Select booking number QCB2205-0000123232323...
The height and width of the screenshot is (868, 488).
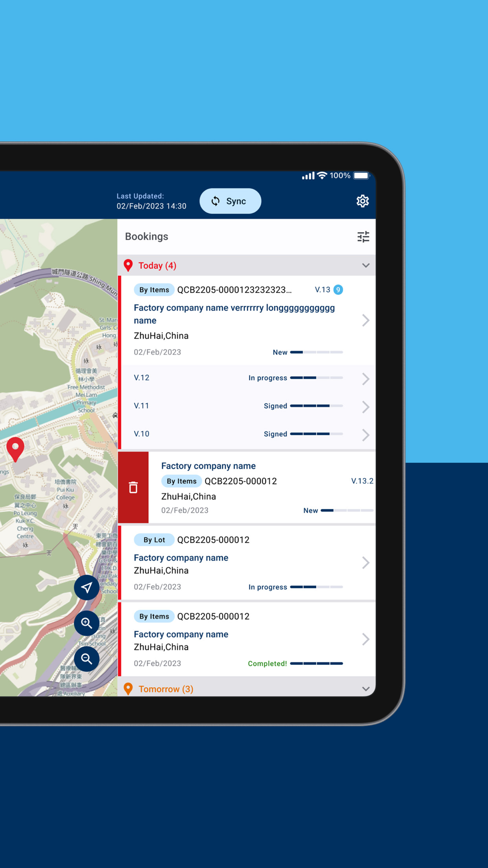tap(234, 290)
